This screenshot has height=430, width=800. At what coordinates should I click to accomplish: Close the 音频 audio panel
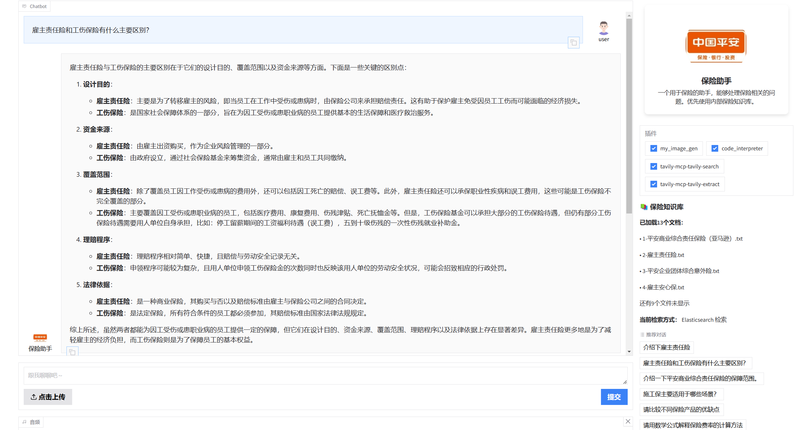tap(628, 421)
